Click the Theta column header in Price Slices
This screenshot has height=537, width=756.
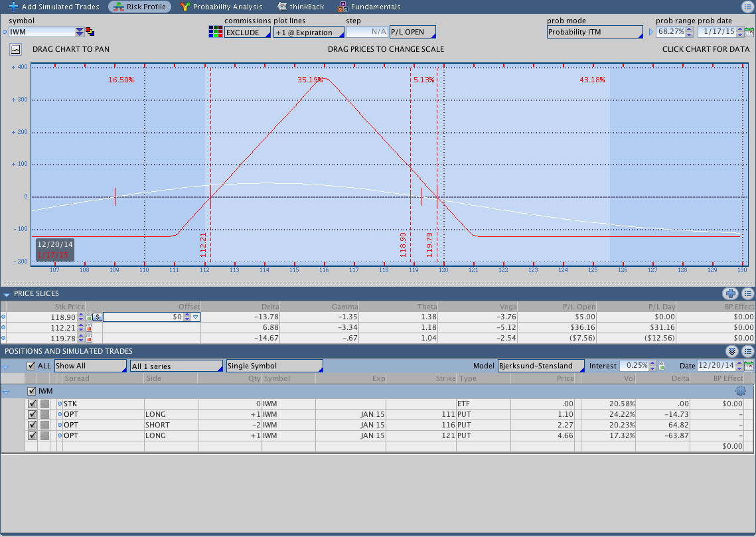tap(427, 307)
